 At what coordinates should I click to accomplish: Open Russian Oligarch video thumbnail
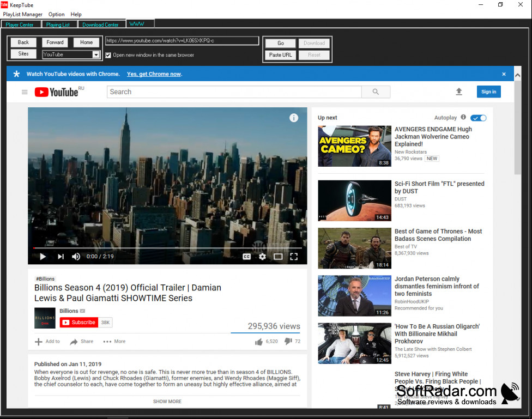pos(354,343)
